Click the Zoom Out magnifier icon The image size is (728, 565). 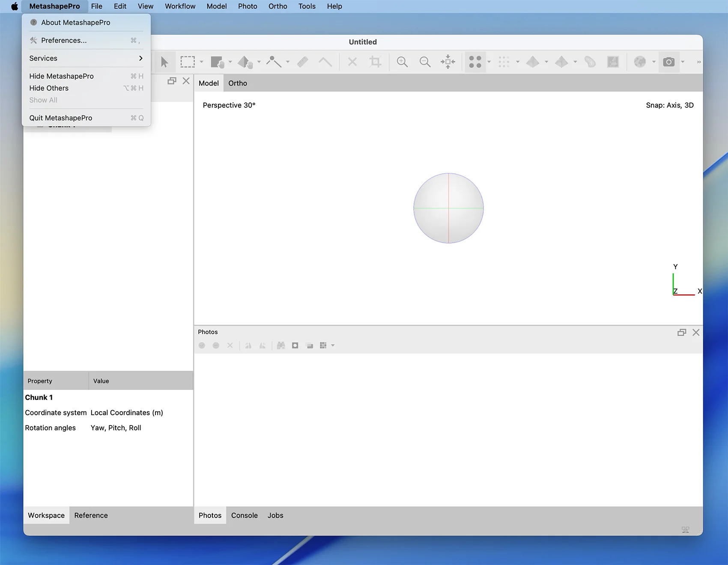(x=425, y=62)
